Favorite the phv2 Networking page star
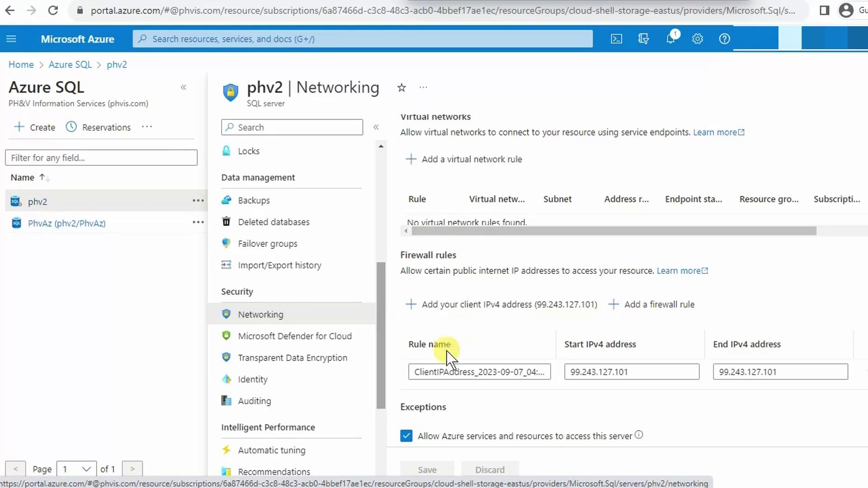The image size is (868, 488). point(401,88)
